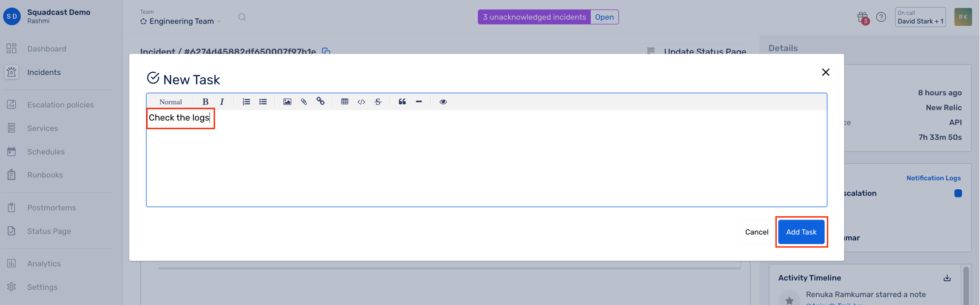Image resolution: width=980 pixels, height=305 pixels.
Task: Open the RK user avatar menu
Action: (x=963, y=17)
